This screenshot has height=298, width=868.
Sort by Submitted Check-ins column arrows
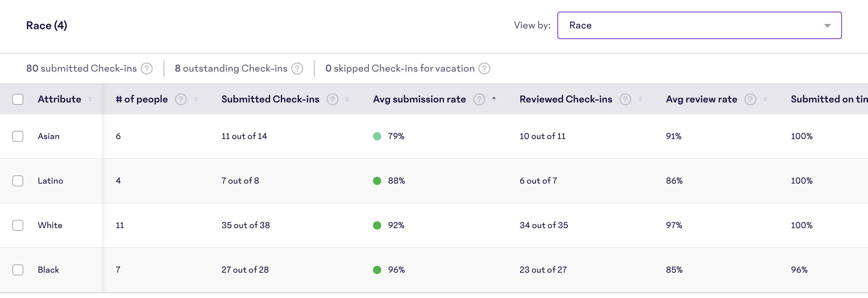pyautogui.click(x=347, y=99)
